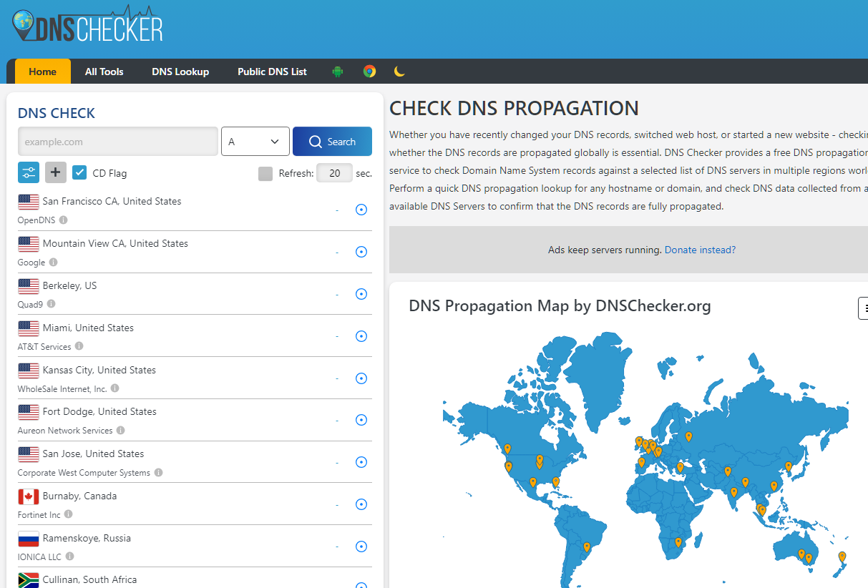Click the Mexico map pin
The width and height of the screenshot is (868, 588).
532,483
